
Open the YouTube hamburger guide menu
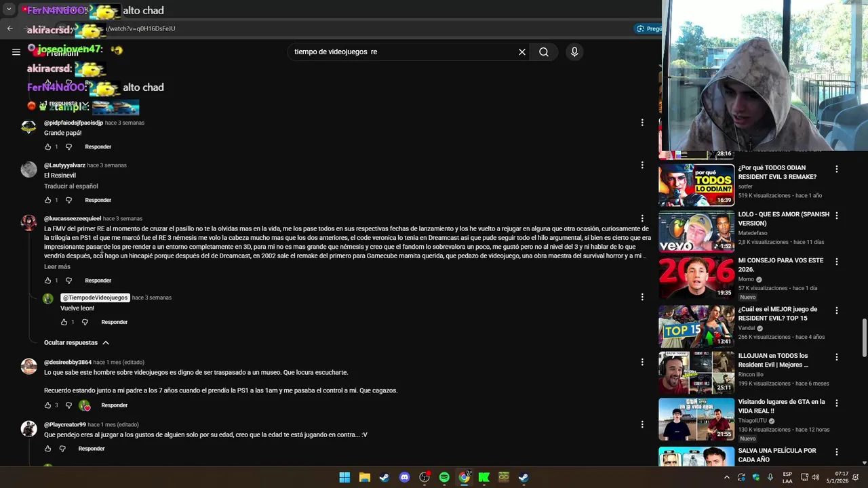pyautogui.click(x=16, y=52)
